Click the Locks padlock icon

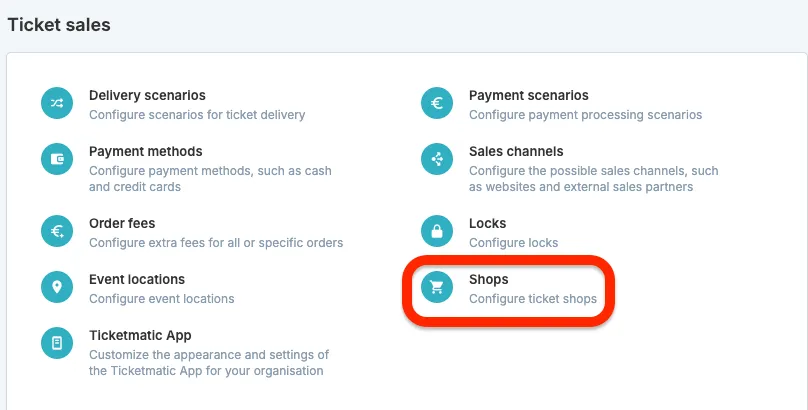point(437,231)
